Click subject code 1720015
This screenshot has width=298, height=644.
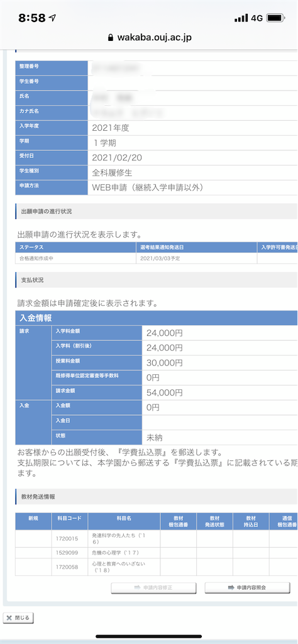(x=67, y=538)
